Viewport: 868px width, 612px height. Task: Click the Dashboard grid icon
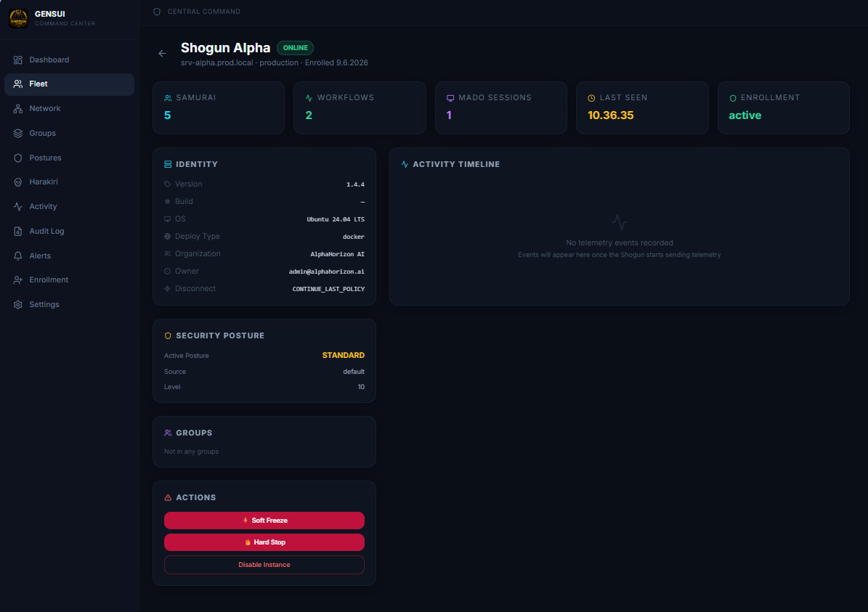pos(17,60)
